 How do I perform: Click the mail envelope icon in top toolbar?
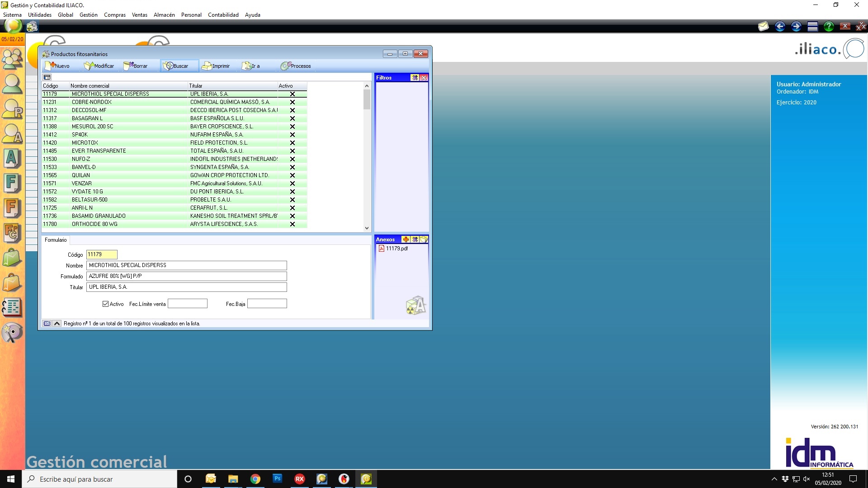[763, 26]
